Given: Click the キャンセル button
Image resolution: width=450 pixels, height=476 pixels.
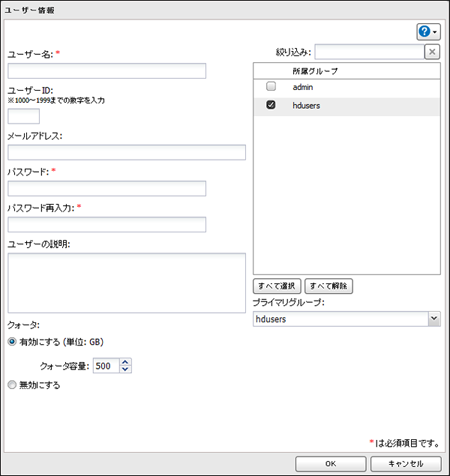Looking at the screenshot, I should pos(406,464).
